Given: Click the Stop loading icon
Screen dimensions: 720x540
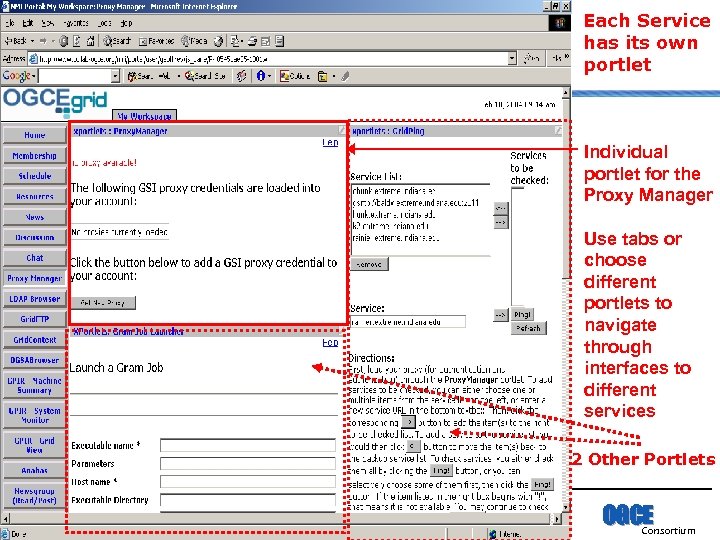Looking at the screenshot, I should pos(64,41).
